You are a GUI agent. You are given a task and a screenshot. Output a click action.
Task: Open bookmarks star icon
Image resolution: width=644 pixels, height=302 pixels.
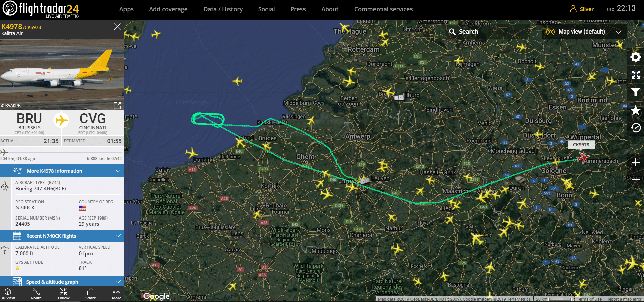coord(635,110)
